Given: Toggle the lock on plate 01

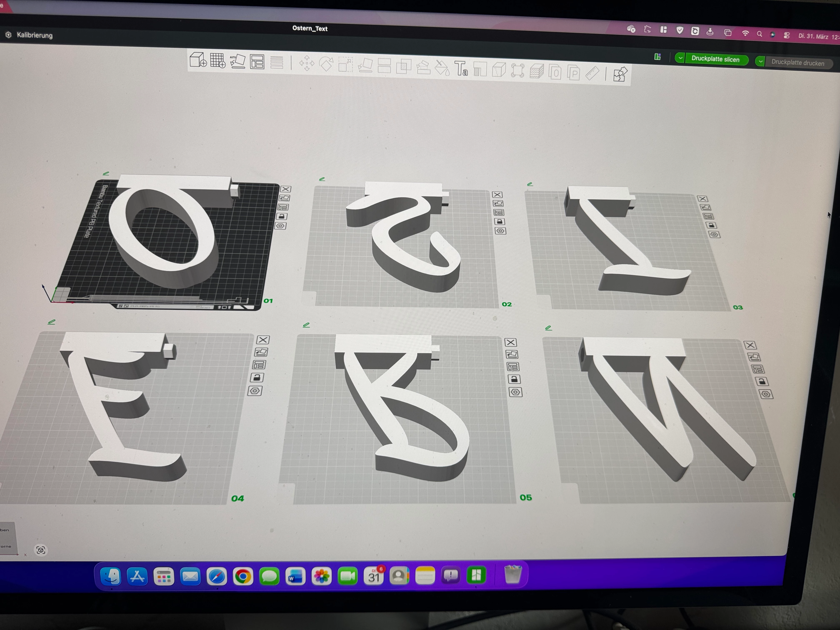Looking at the screenshot, I should point(281,216).
